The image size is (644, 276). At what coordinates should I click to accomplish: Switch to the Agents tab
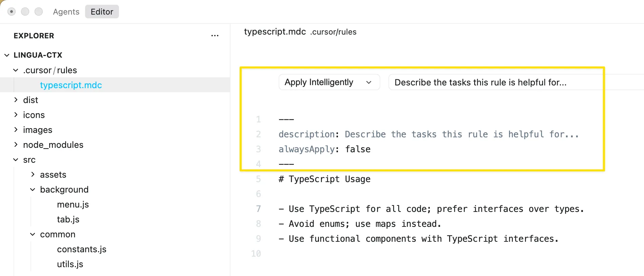[x=66, y=12]
